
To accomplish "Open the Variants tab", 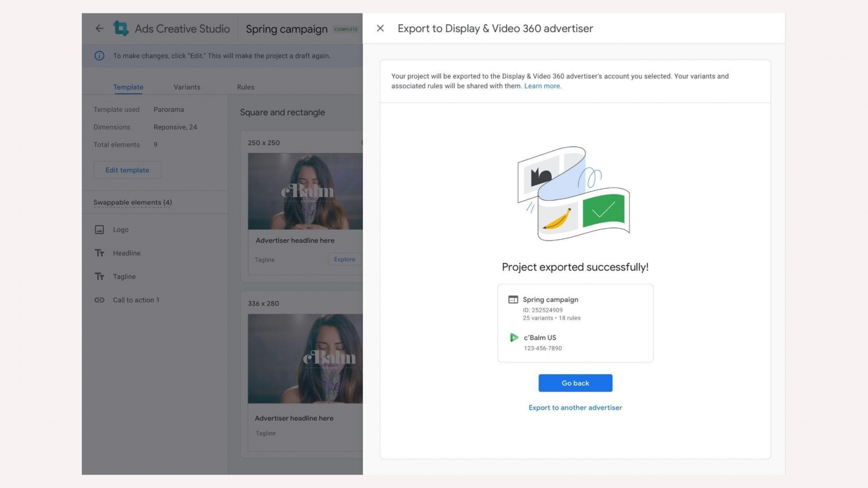I will [x=187, y=87].
